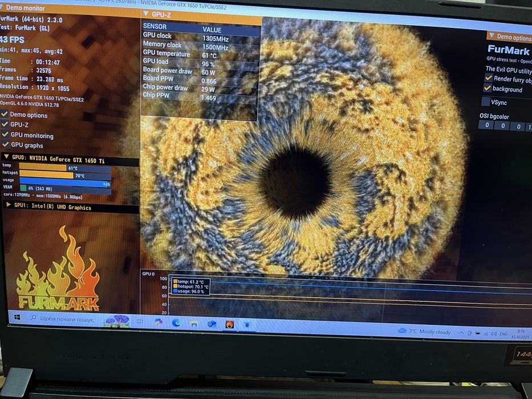Collapse the GPU-Z panel
This screenshot has width=532, height=399.
146,14
